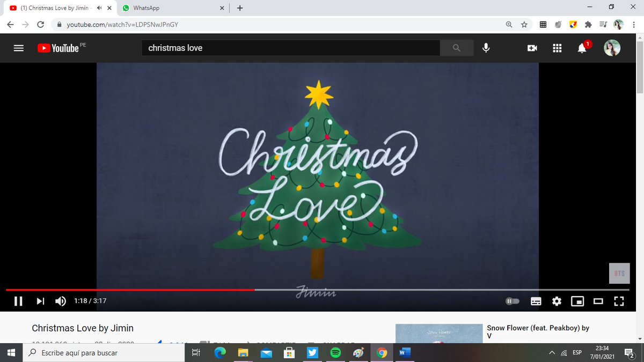644x362 pixels.
Task: Click the christmas love search field
Action: (291, 48)
